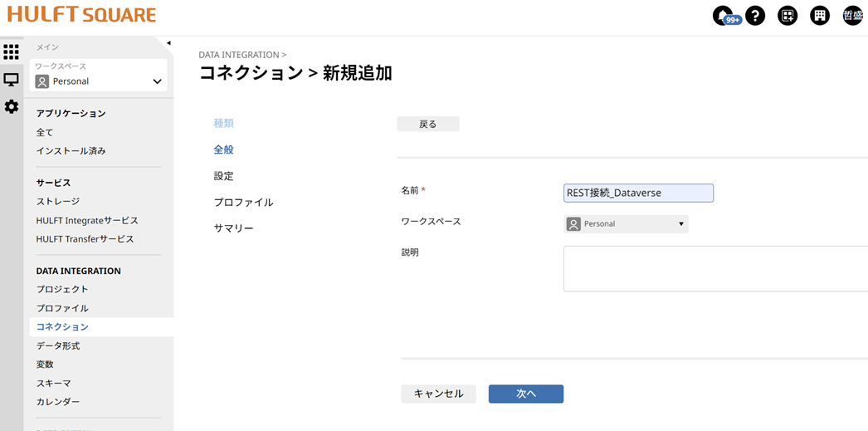Open プロファイル in the sidebar
The image size is (868, 431).
(x=62, y=308)
